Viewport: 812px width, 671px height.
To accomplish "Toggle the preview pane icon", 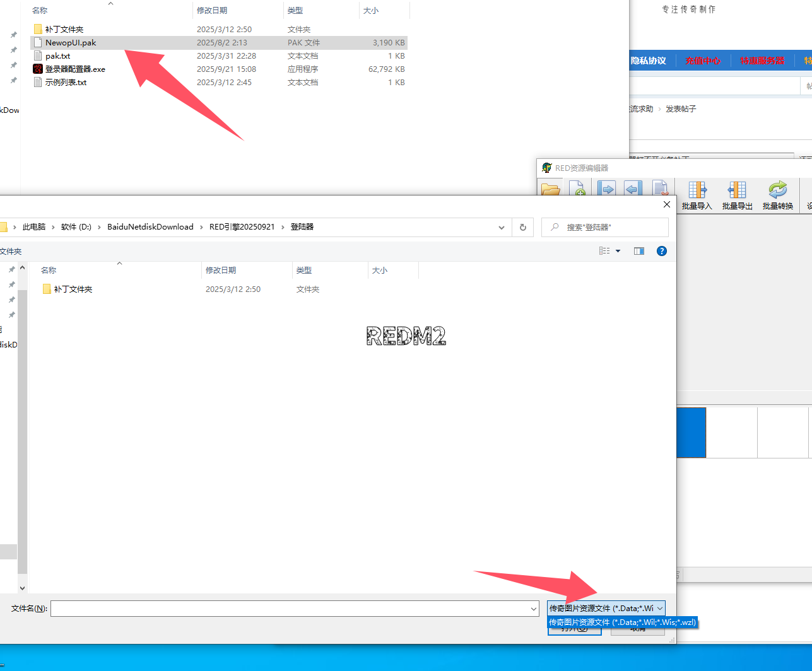I will (x=638, y=251).
